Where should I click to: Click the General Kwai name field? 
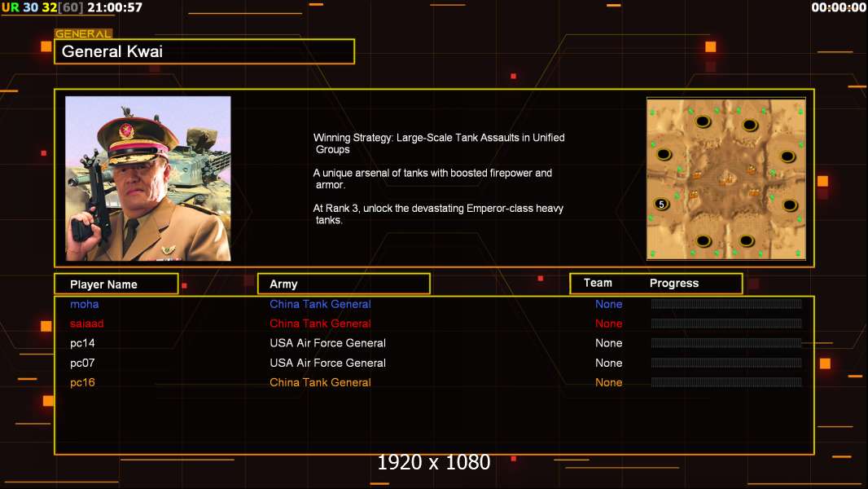204,51
